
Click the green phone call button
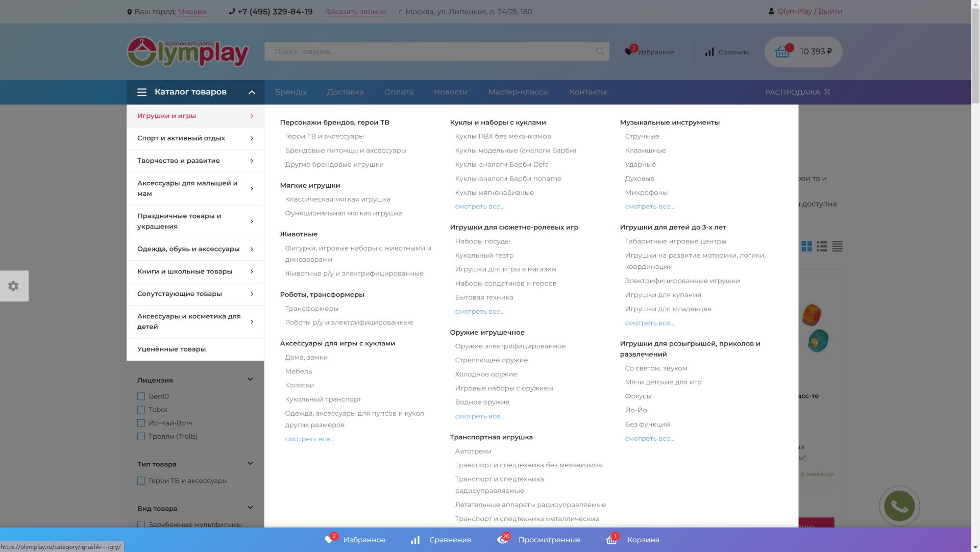(899, 506)
